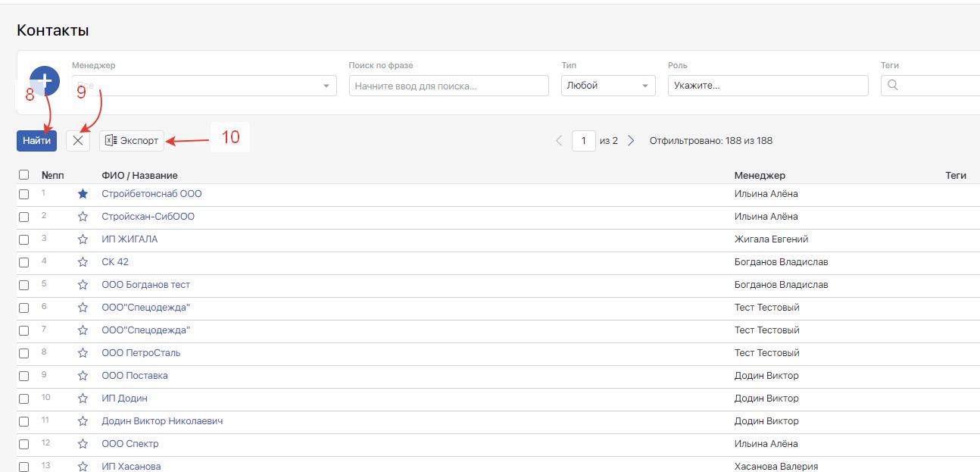Expand the Тип dropdown showing Любой
980x472 pixels.
coord(607,86)
